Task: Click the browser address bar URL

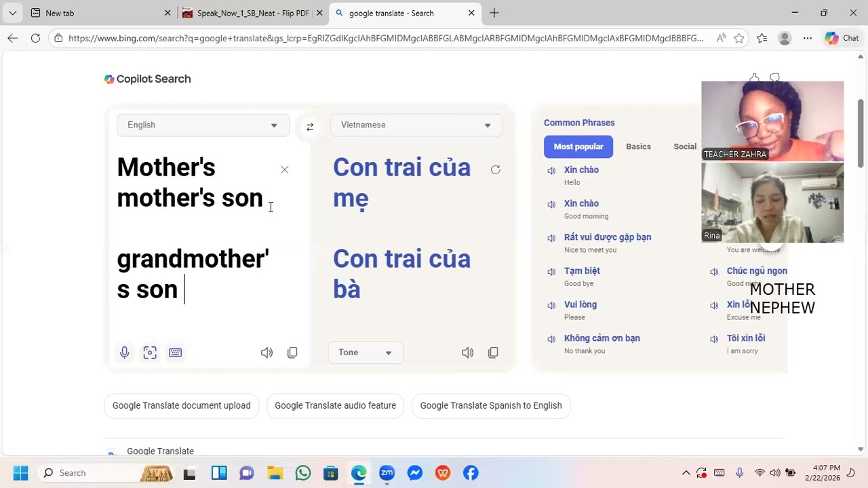Action: 385,39
